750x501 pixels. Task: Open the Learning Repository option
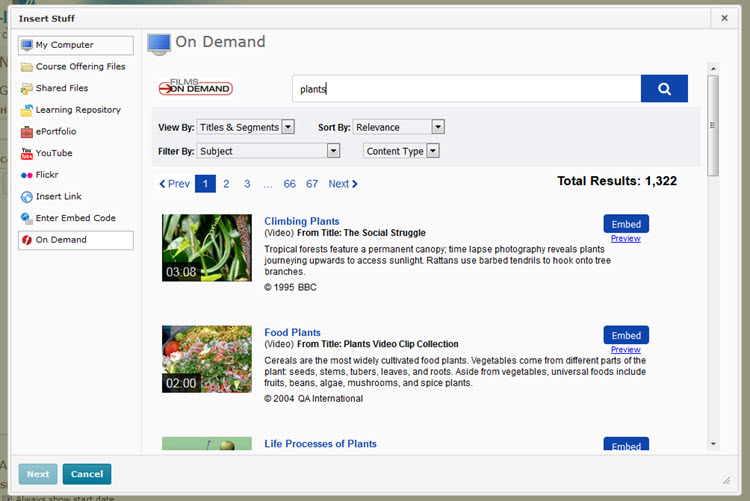tap(76, 110)
